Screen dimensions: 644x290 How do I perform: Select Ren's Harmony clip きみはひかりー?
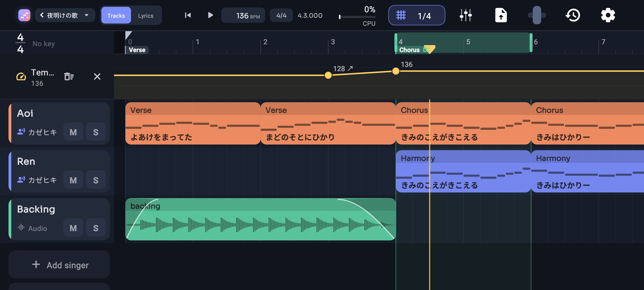point(587,171)
